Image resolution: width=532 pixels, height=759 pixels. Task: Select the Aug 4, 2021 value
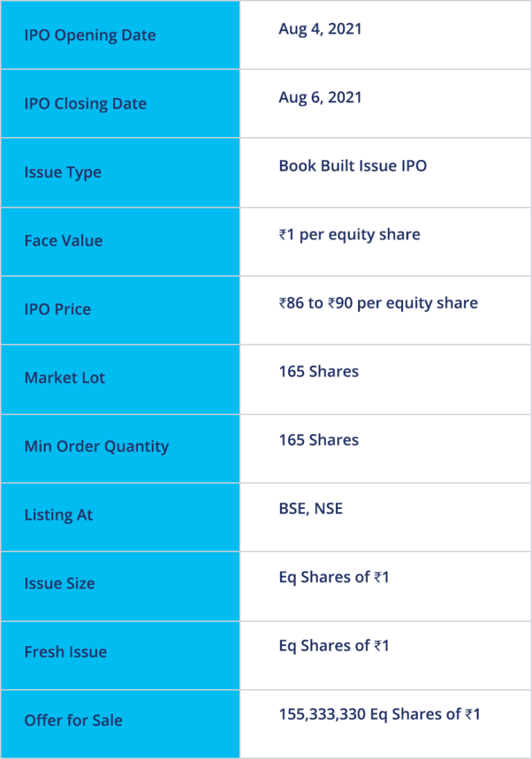pos(320,29)
